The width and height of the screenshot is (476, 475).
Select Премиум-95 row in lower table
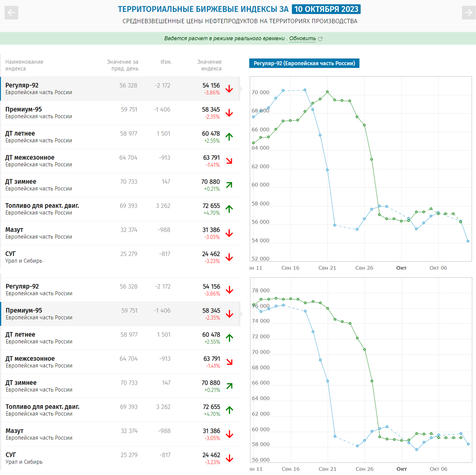coord(120,314)
